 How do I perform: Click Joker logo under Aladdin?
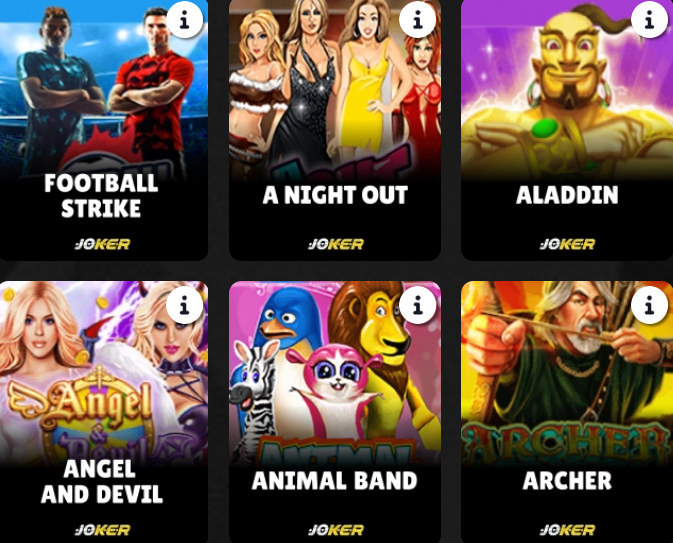567,244
